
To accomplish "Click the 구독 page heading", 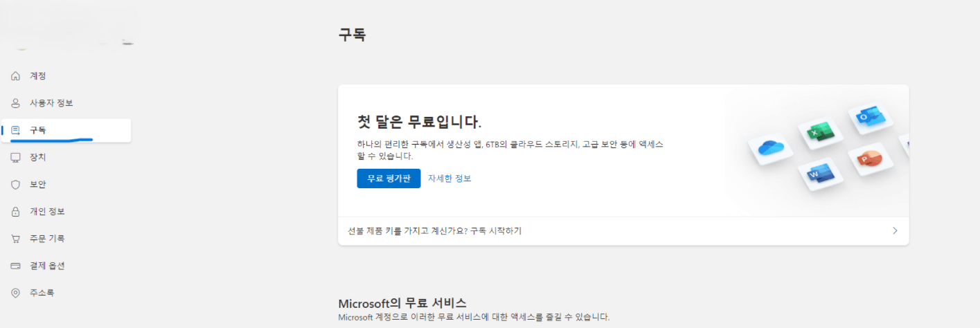I will pos(352,35).
